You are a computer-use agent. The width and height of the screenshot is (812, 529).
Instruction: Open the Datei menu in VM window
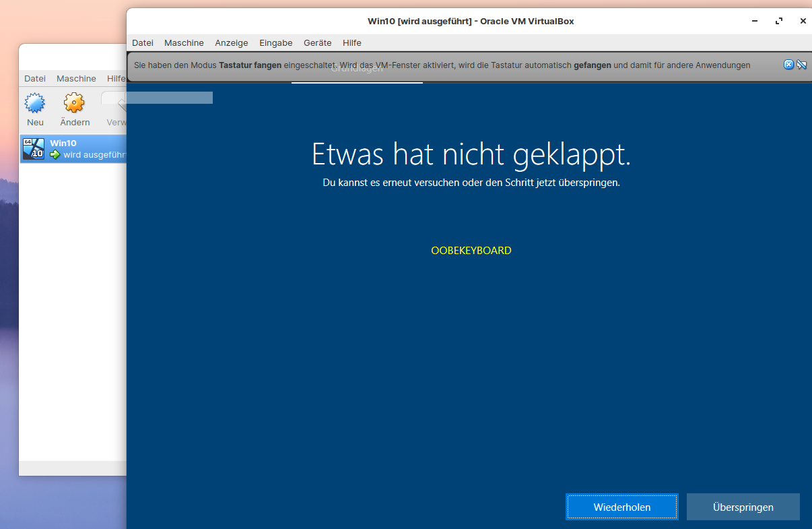143,42
